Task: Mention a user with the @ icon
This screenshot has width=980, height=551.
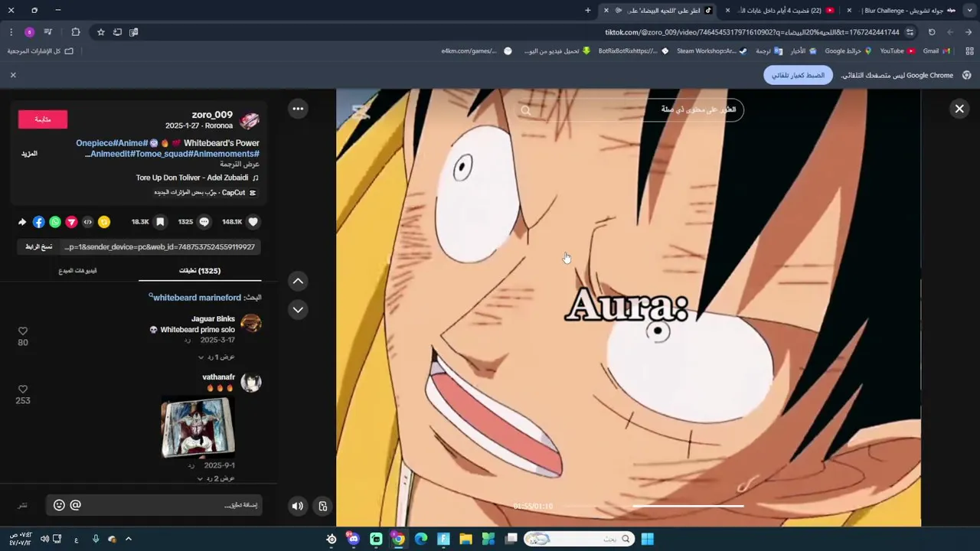Action: pyautogui.click(x=75, y=505)
